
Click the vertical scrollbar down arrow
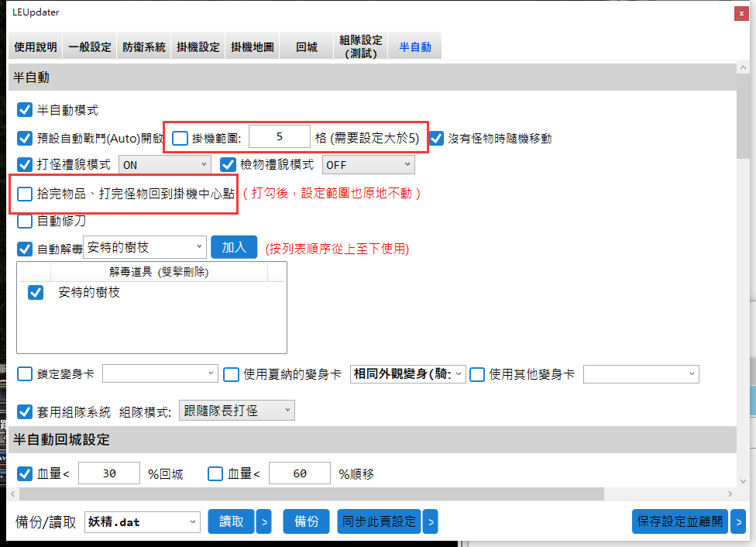pyautogui.click(x=743, y=481)
